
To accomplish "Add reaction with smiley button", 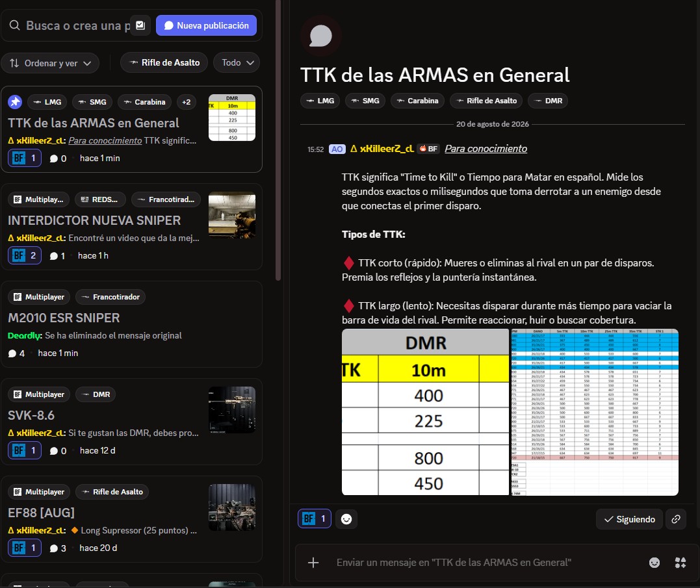I will coord(346,519).
